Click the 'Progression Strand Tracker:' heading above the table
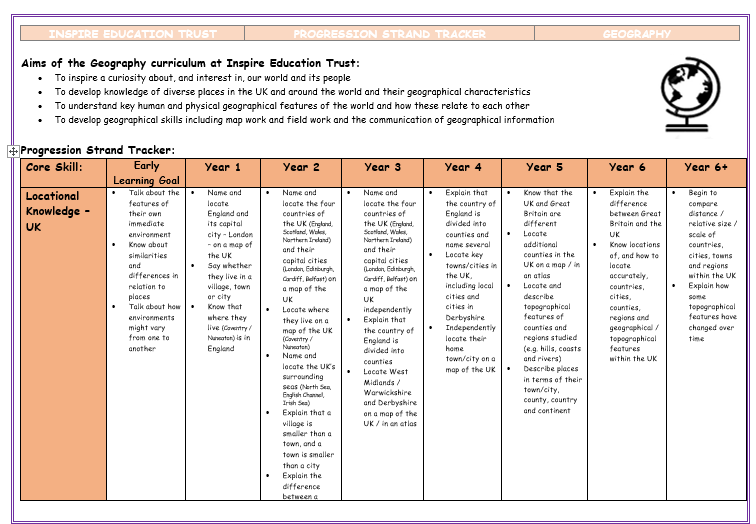 [98, 150]
